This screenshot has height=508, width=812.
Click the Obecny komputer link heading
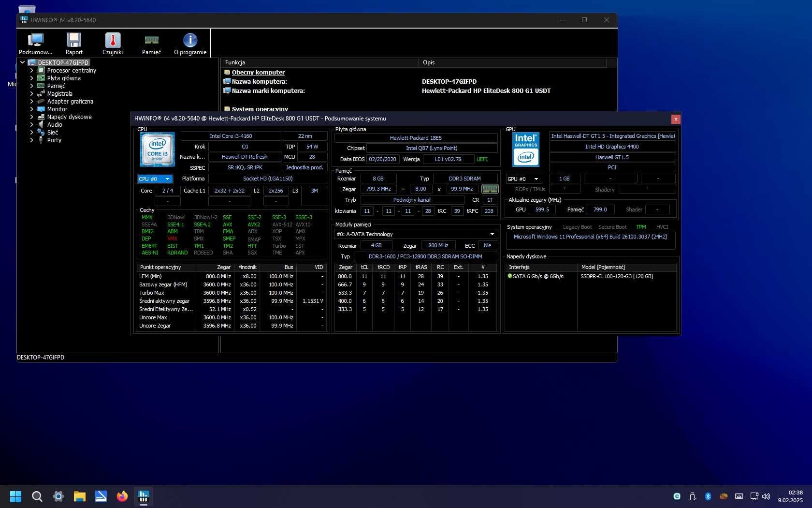(258, 72)
